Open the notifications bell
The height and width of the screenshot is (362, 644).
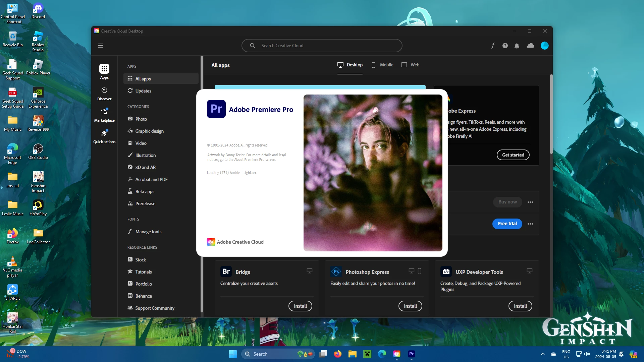click(x=517, y=46)
